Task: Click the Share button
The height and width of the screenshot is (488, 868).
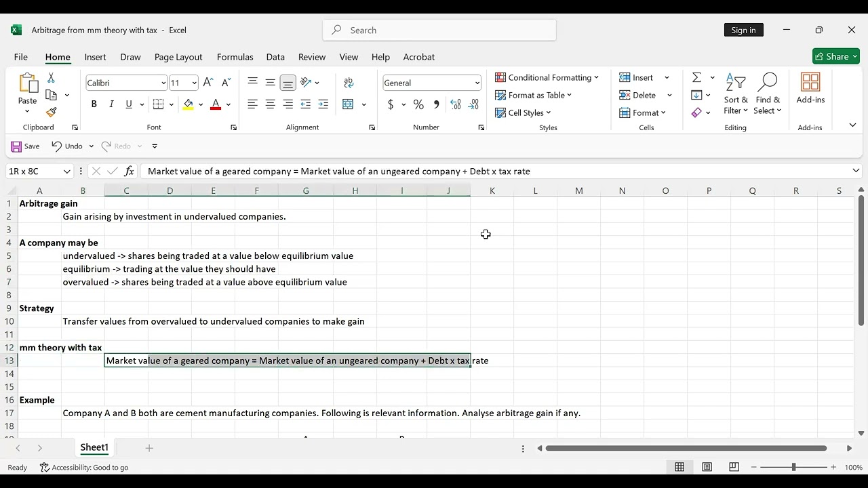Action: coord(835,56)
